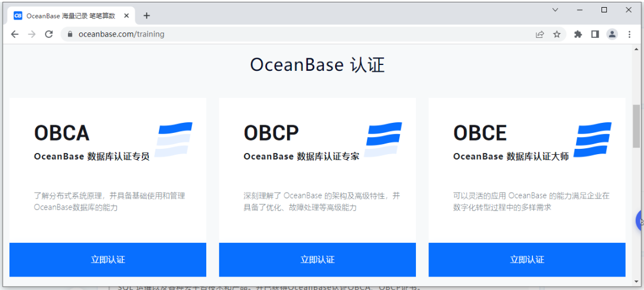View site security lock info
Image resolution: width=644 pixels, height=290 pixels.
pos(69,34)
